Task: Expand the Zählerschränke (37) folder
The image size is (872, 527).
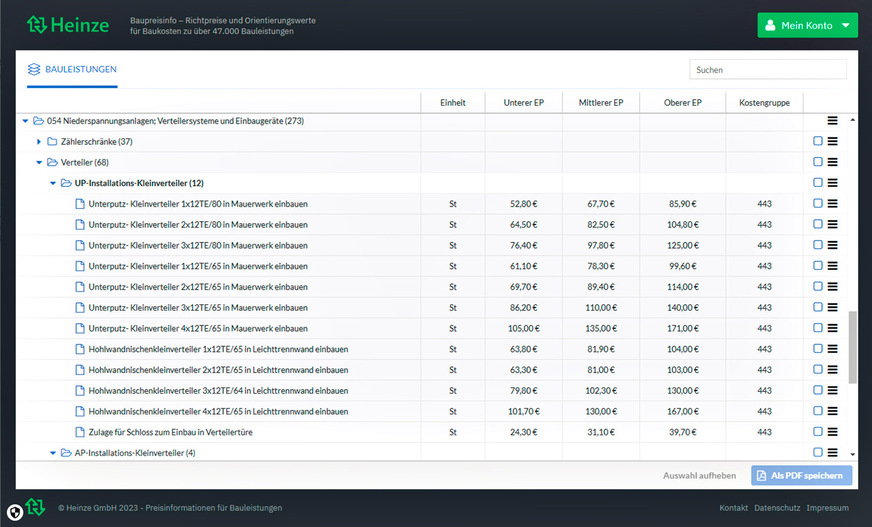Action: [x=39, y=141]
